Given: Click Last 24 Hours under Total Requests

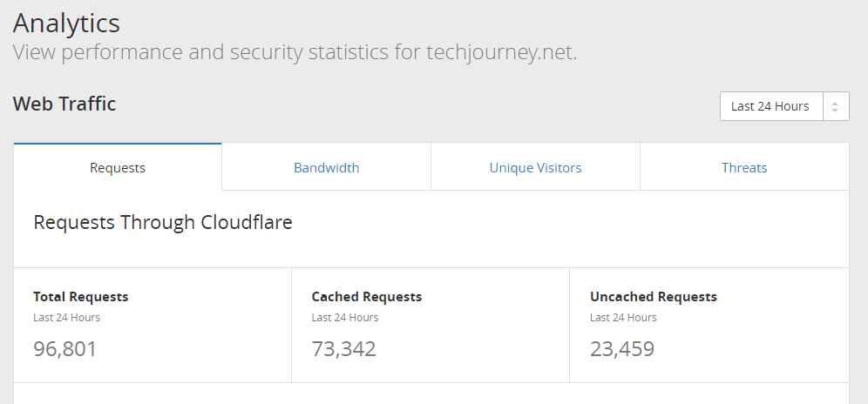Looking at the screenshot, I should tap(66, 318).
